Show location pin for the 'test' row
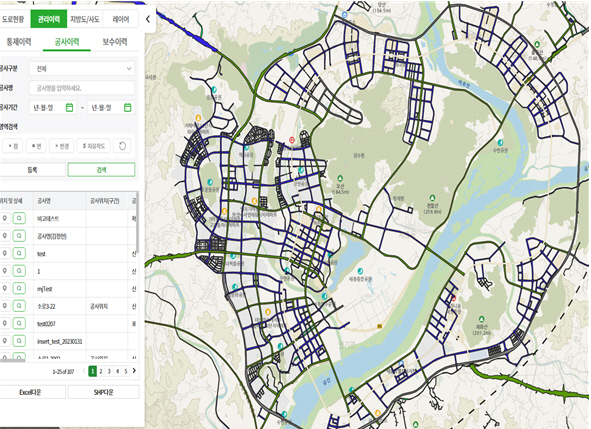Viewport: 591px width, 429px height. pos(5,253)
